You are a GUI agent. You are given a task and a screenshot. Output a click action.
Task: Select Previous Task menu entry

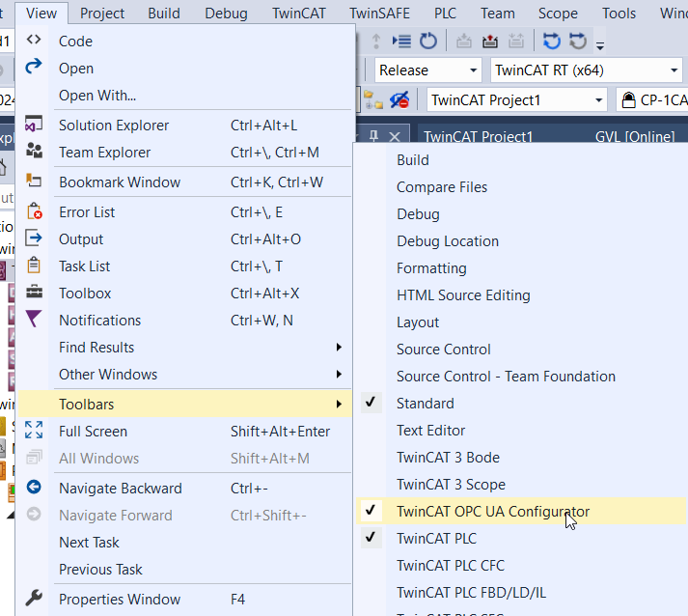[x=184, y=570]
